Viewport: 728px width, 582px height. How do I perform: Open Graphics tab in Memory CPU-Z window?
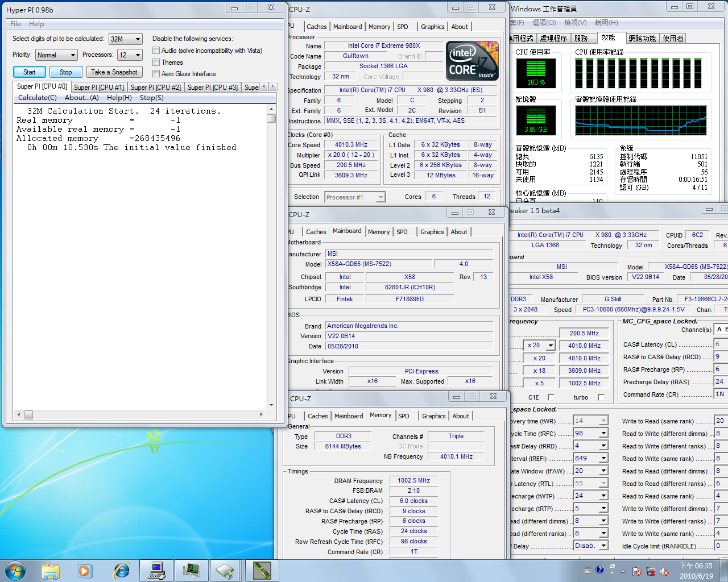434,416
